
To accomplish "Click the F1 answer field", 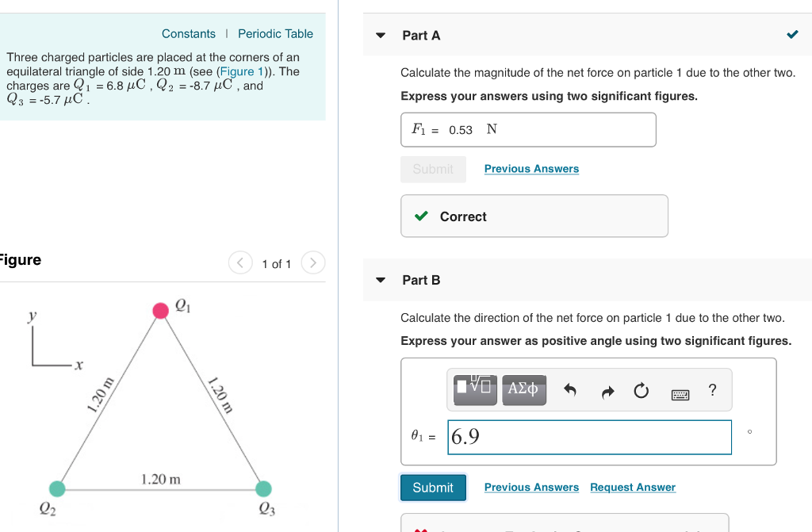I will [528, 129].
